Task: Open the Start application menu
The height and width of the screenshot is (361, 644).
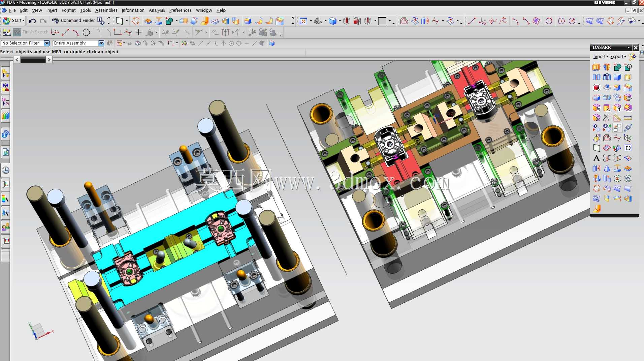Action: pyautogui.click(x=14, y=21)
